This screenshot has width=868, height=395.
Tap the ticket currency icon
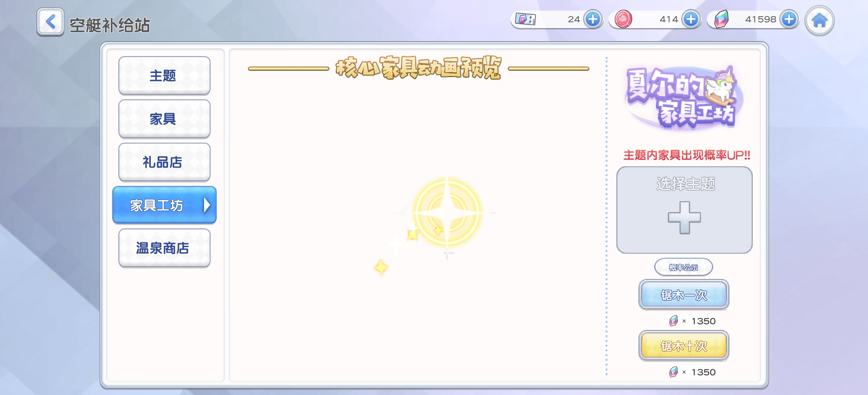(525, 19)
